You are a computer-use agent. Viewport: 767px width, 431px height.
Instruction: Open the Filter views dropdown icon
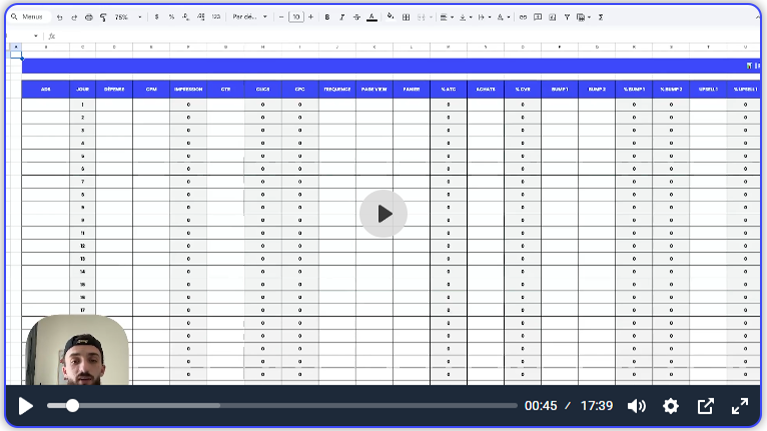tap(583, 17)
